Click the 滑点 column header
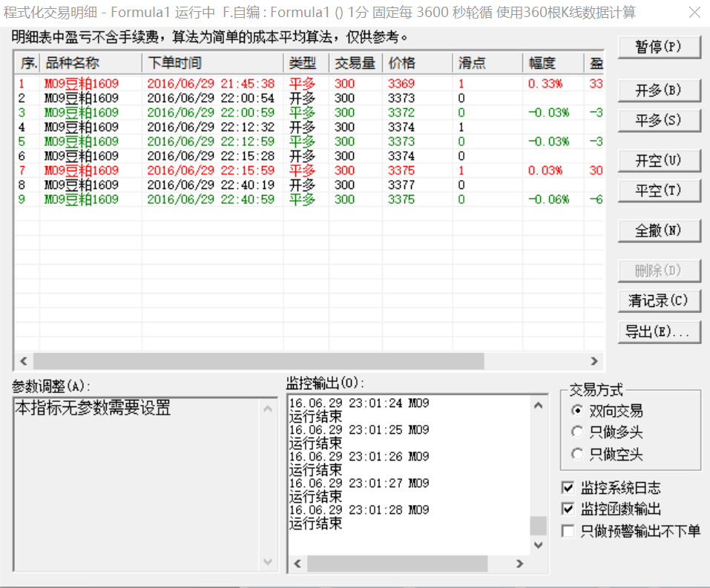Viewport: 710px width, 588px height. pos(487,63)
